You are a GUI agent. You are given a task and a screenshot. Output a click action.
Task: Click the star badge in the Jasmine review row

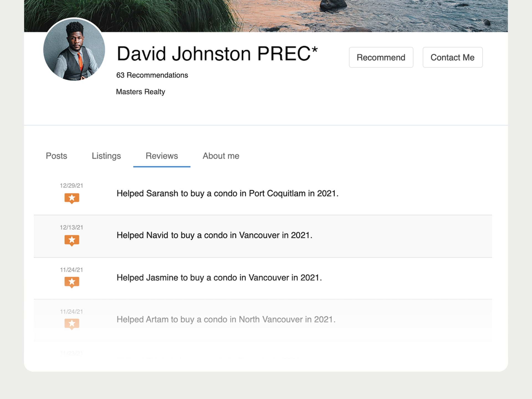(x=72, y=282)
